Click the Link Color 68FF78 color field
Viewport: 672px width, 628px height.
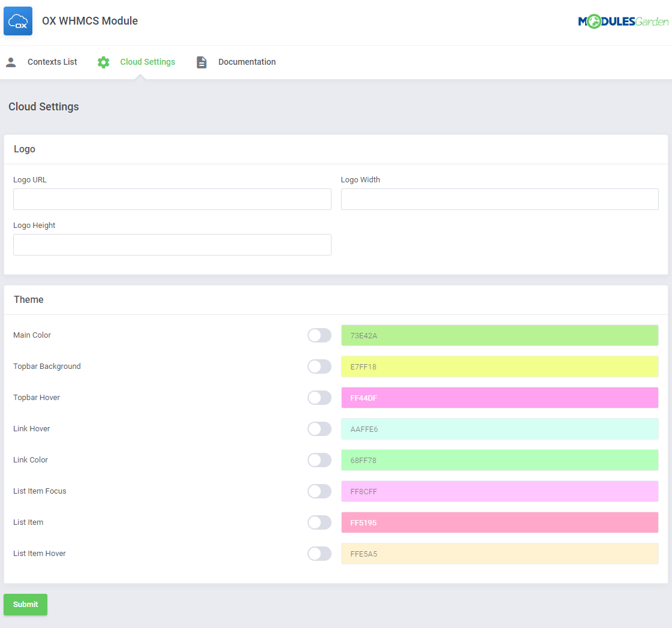tap(500, 460)
